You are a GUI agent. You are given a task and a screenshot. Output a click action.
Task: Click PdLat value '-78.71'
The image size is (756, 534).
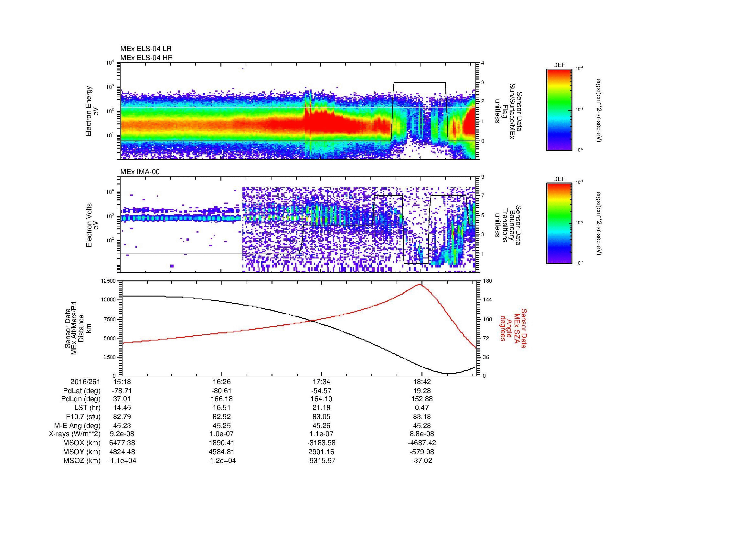pos(122,391)
